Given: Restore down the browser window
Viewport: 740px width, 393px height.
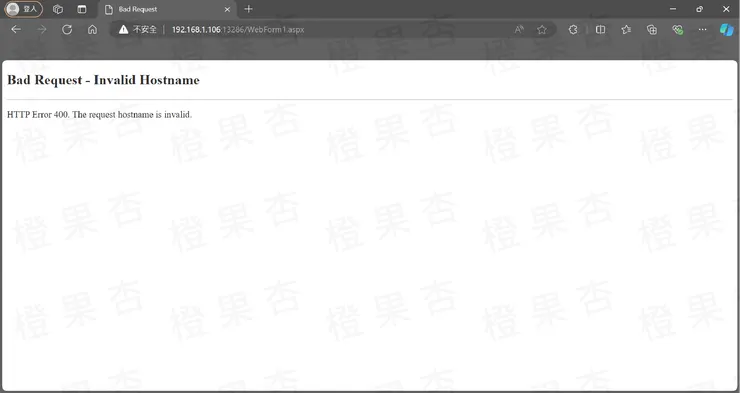Looking at the screenshot, I should tap(699, 9).
